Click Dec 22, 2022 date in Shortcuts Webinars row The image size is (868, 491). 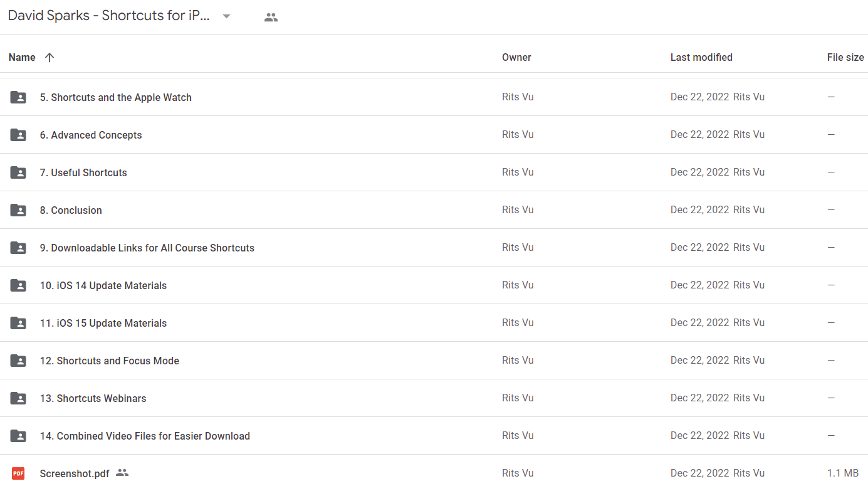pos(700,398)
